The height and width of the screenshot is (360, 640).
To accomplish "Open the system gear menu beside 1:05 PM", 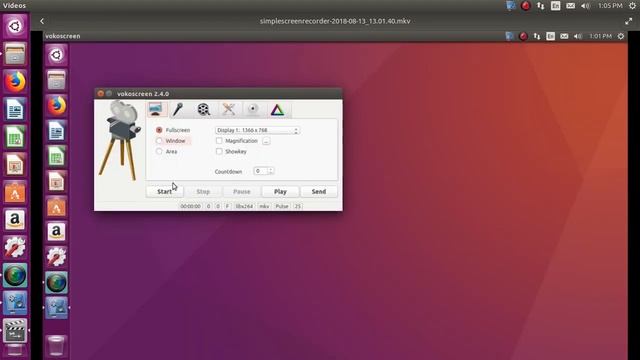I will [632, 6].
